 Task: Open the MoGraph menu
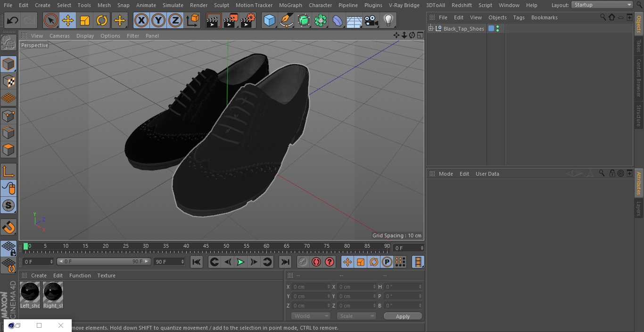[290, 5]
